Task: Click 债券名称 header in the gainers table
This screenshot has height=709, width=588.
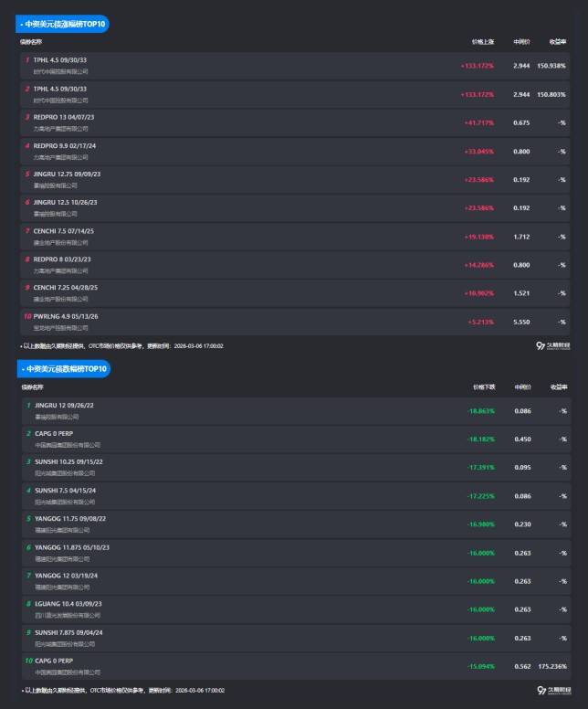Action: point(31,42)
